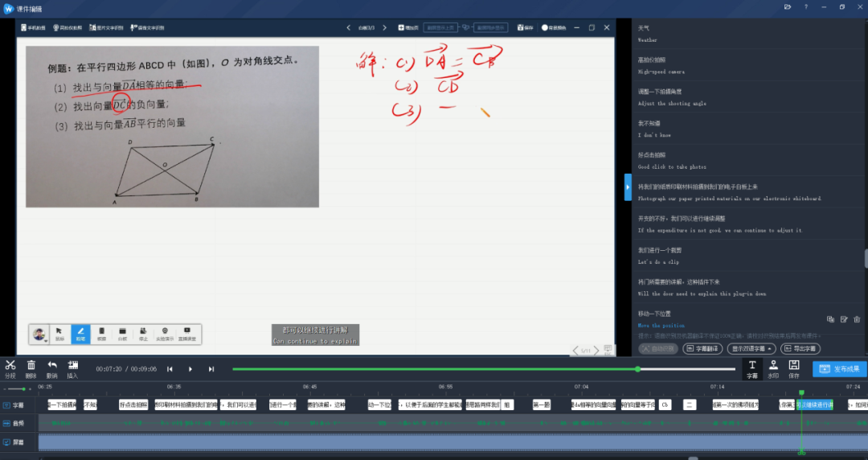
Task: Toggle the 音频 audio track checkbox
Action: coord(6,423)
